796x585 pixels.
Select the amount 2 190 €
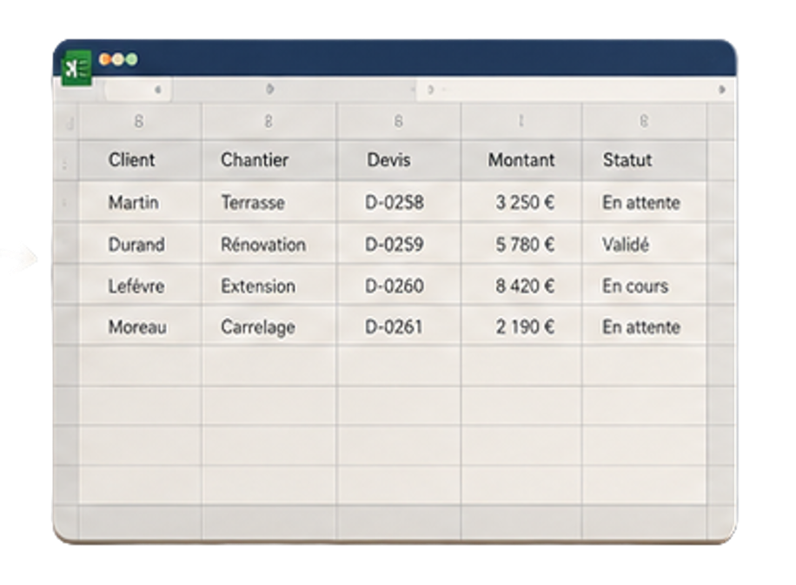pyautogui.click(x=525, y=327)
